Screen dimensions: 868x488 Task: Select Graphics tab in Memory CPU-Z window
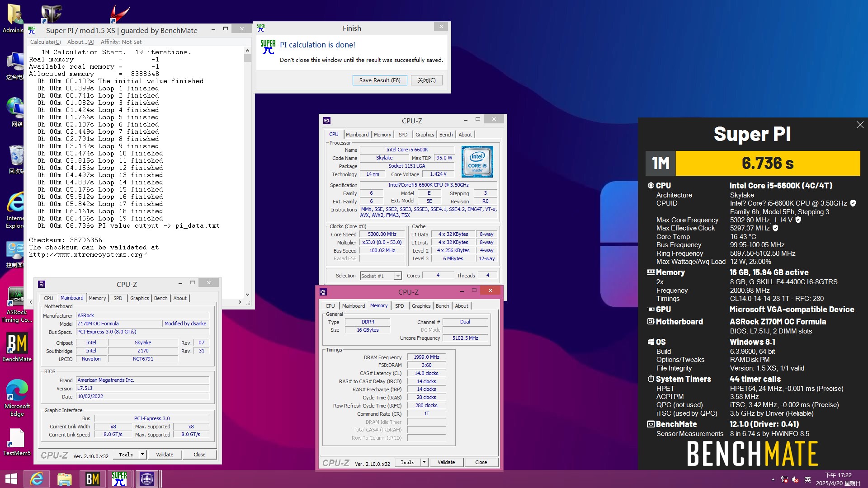[421, 306]
